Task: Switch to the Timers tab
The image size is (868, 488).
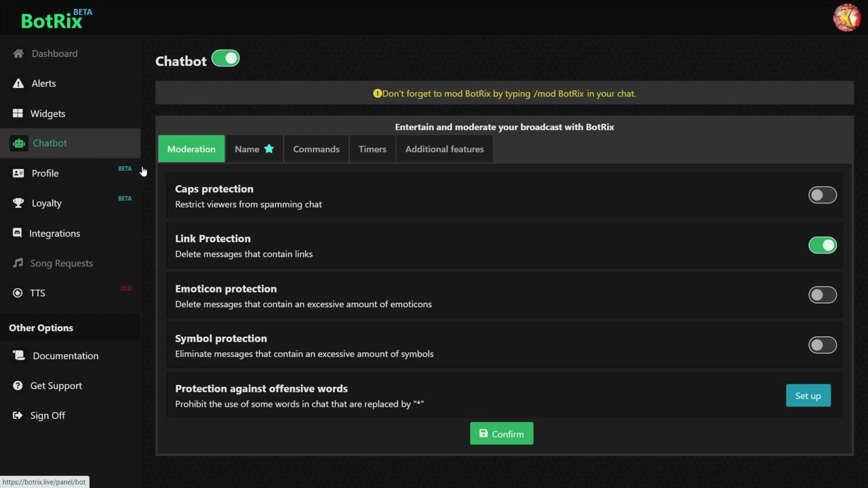Action: [372, 149]
